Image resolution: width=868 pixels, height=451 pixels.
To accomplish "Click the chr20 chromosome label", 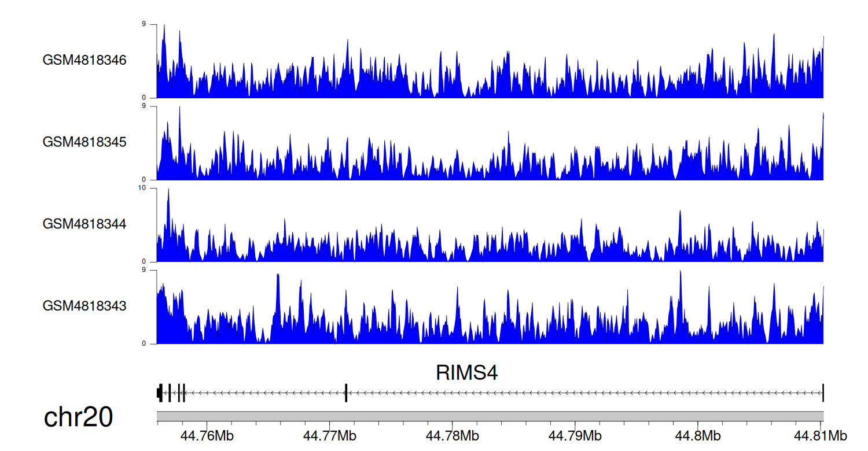I will pyautogui.click(x=78, y=417).
